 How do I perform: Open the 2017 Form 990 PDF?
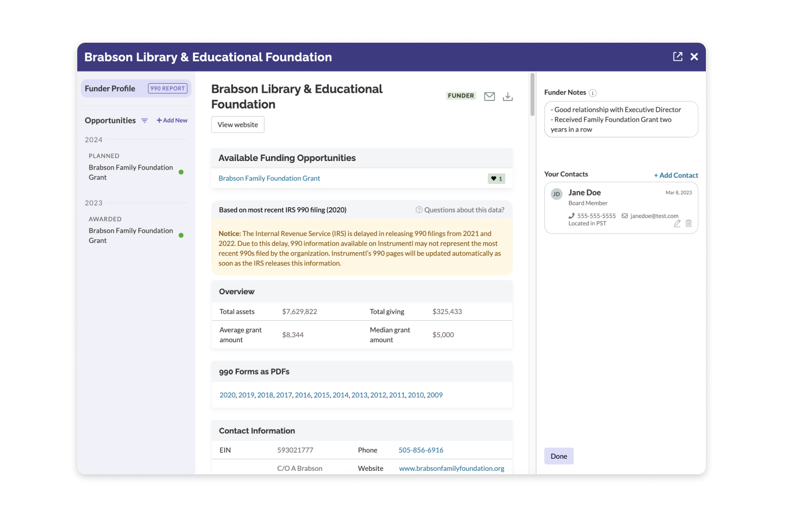[284, 395]
